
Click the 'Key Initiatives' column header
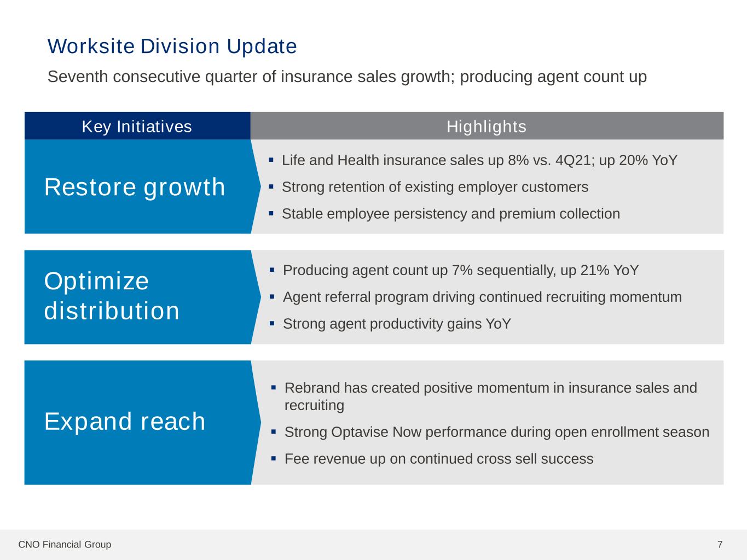click(137, 126)
